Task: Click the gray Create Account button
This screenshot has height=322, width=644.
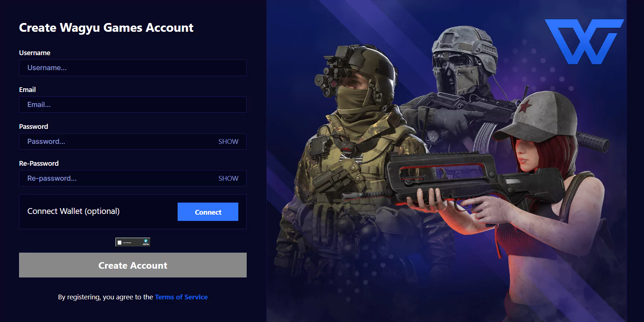Action: coord(133,265)
